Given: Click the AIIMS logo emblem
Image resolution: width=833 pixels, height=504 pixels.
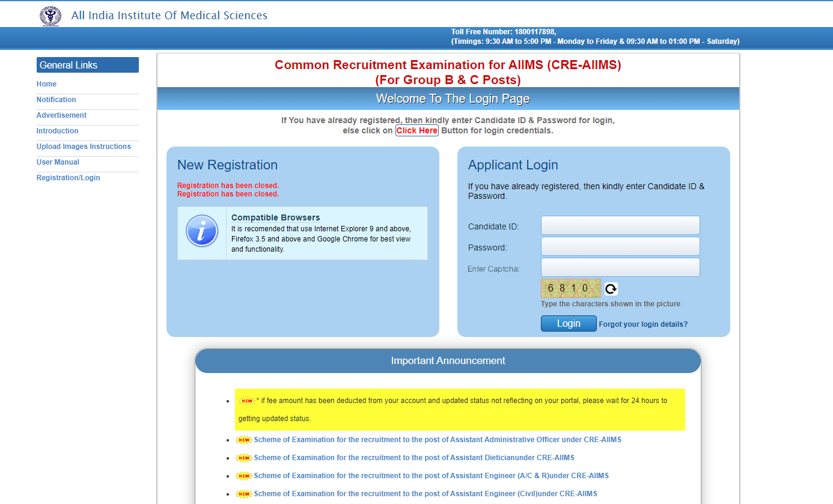Looking at the screenshot, I should (50, 16).
